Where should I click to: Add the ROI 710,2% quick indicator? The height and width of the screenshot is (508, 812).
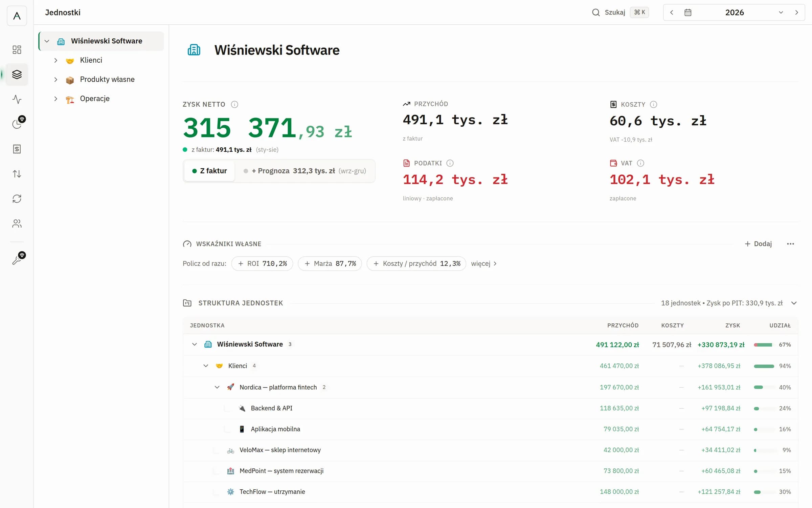(x=262, y=263)
